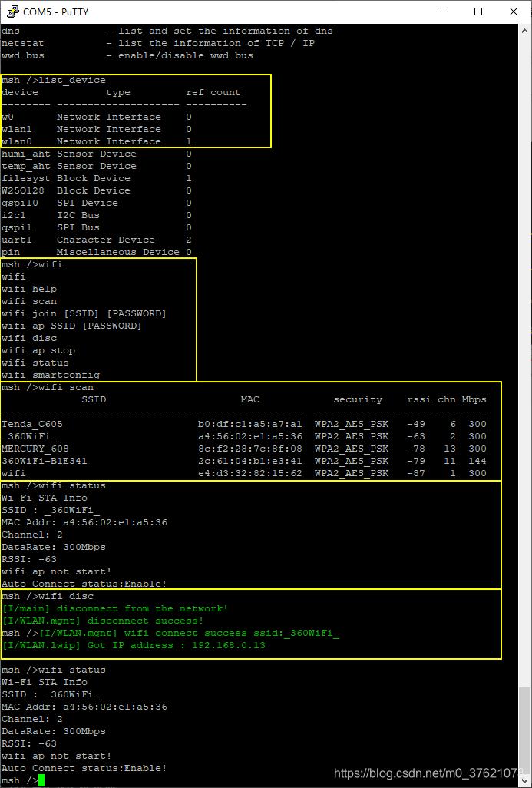The height and width of the screenshot is (788, 532).
Task: Click the 'Mbps' column header
Action: tap(474, 399)
